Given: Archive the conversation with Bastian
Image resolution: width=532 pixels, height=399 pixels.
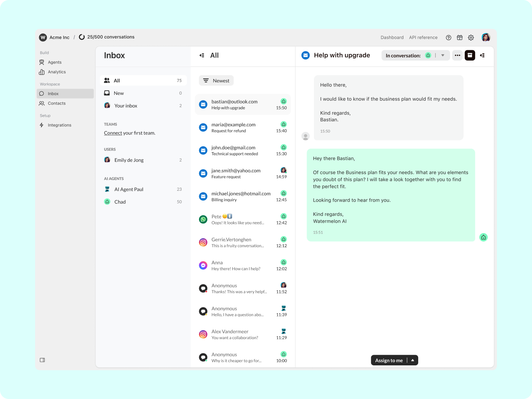Looking at the screenshot, I should pos(470,55).
